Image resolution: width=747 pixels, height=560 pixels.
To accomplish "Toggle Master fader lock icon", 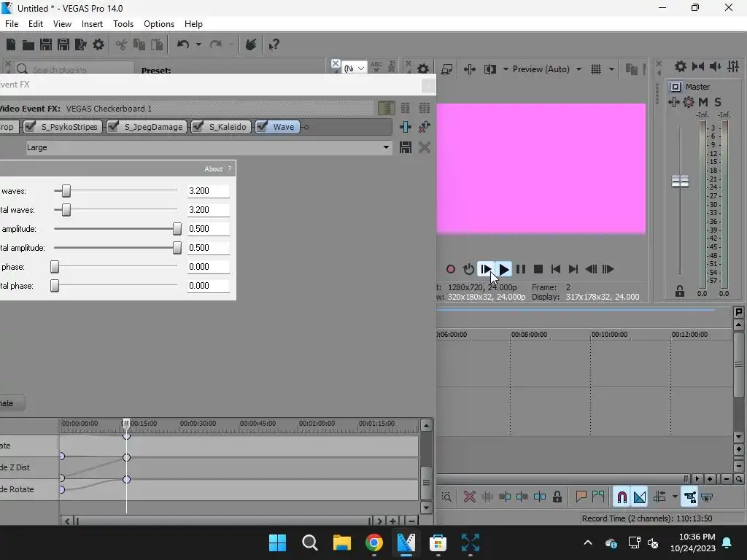I will point(680,292).
